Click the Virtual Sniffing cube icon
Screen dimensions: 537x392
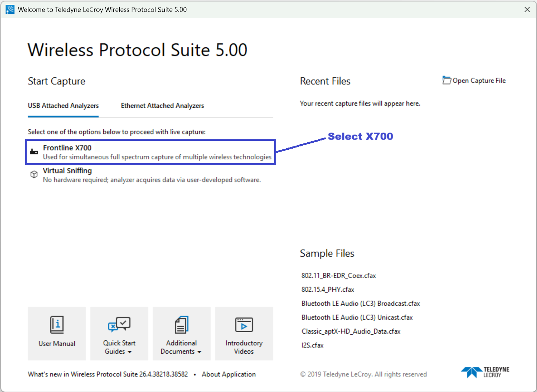tap(34, 174)
